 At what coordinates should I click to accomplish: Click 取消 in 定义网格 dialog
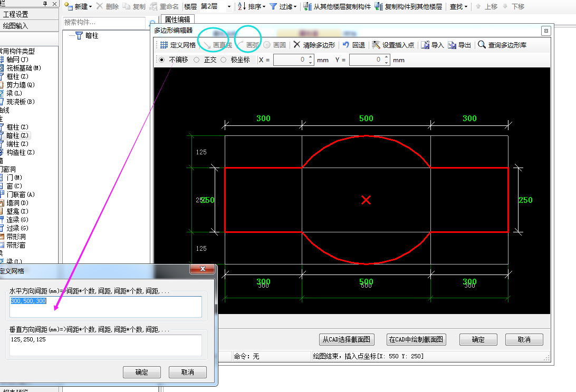tap(187, 372)
